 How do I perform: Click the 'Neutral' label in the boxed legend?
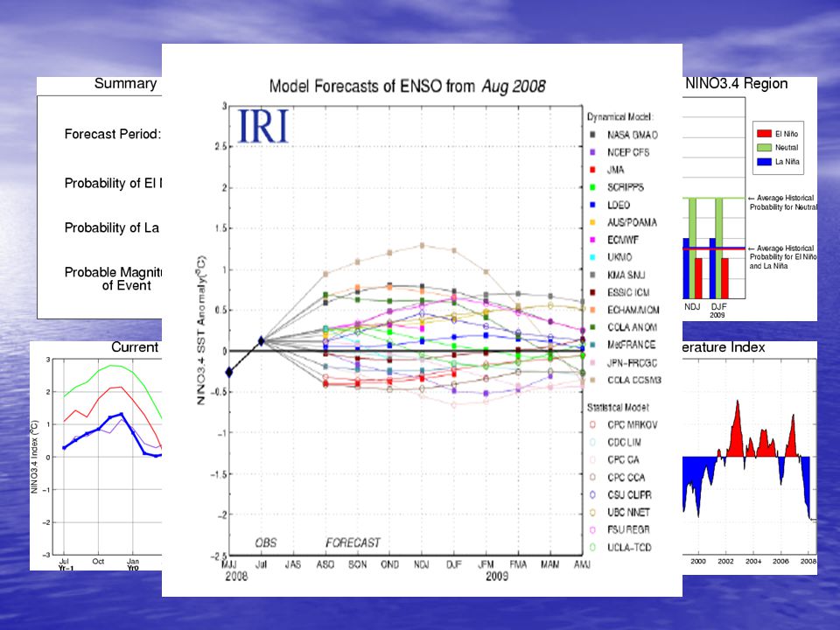point(787,147)
